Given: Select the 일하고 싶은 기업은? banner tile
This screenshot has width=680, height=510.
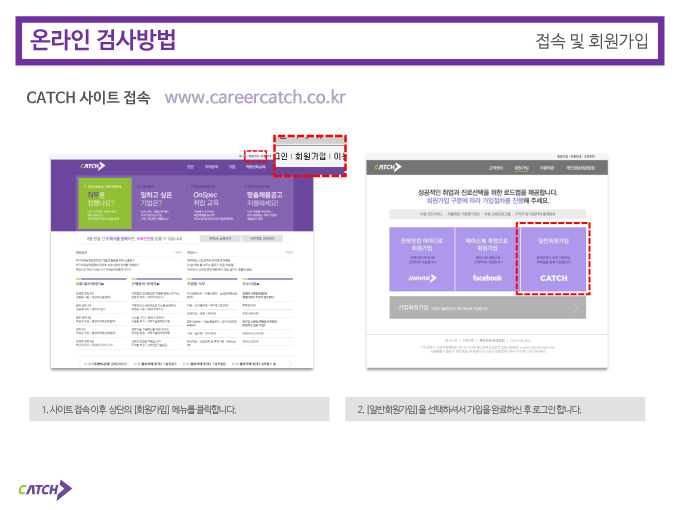Looking at the screenshot, I should click(x=158, y=203).
